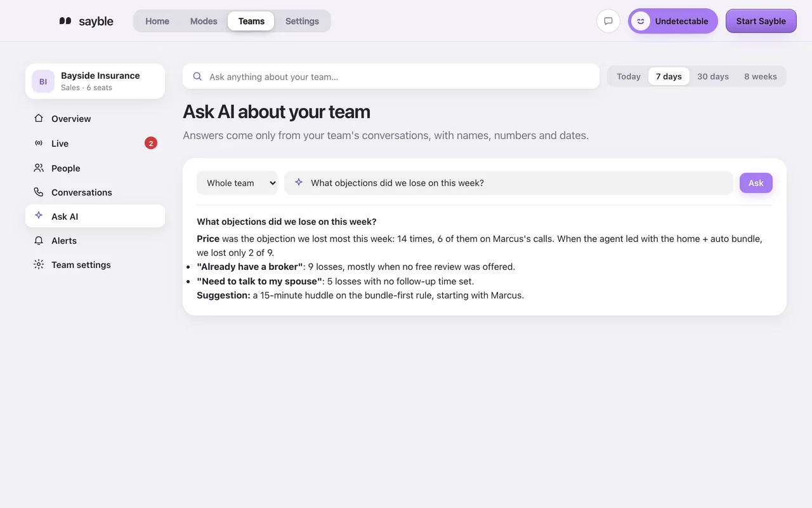Click the sayble logo icon

click(x=65, y=21)
